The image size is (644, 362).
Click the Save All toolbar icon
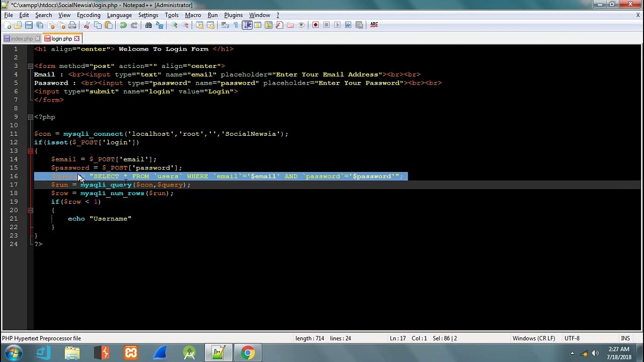tap(40, 25)
